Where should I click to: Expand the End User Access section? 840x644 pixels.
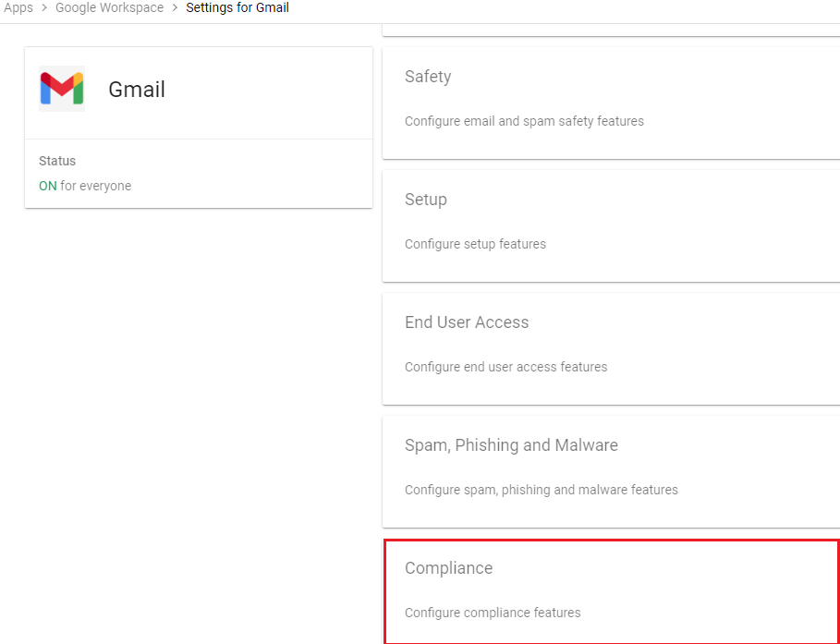[611, 348]
